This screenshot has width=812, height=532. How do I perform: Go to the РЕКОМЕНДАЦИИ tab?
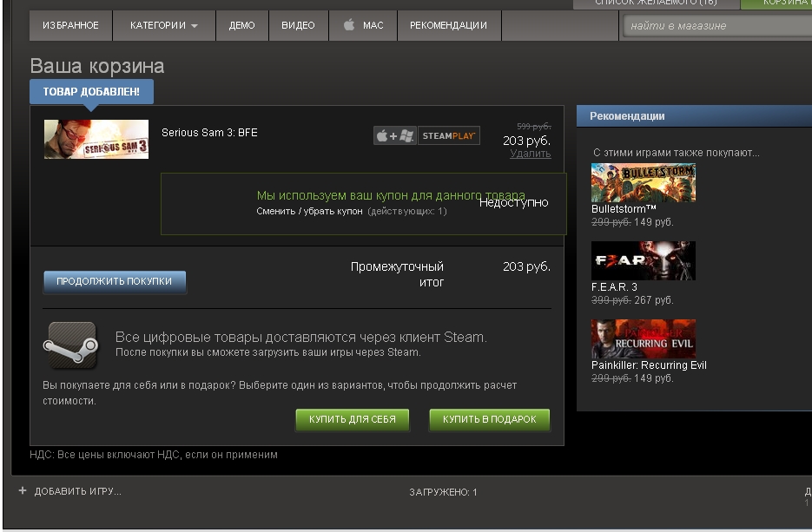pyautogui.click(x=448, y=25)
